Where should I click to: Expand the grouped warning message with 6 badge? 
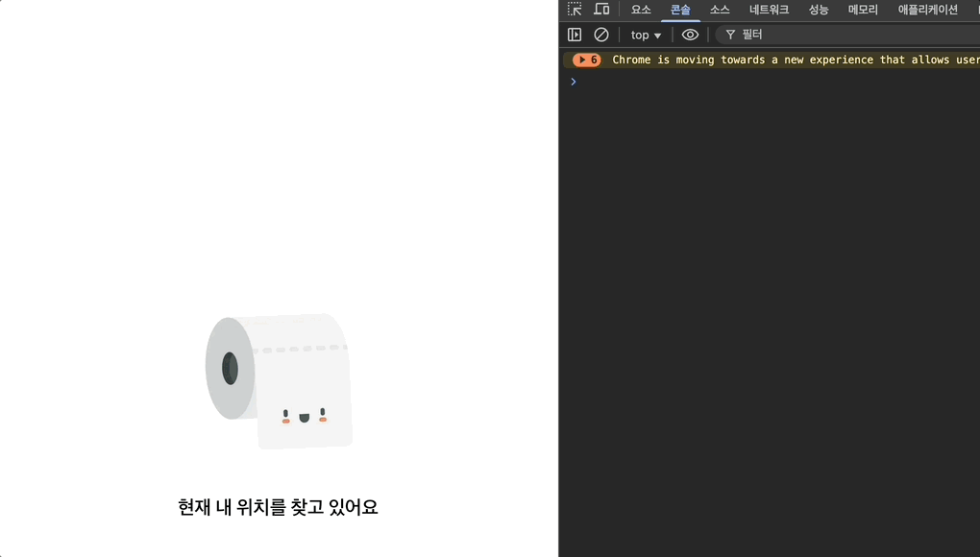586,60
